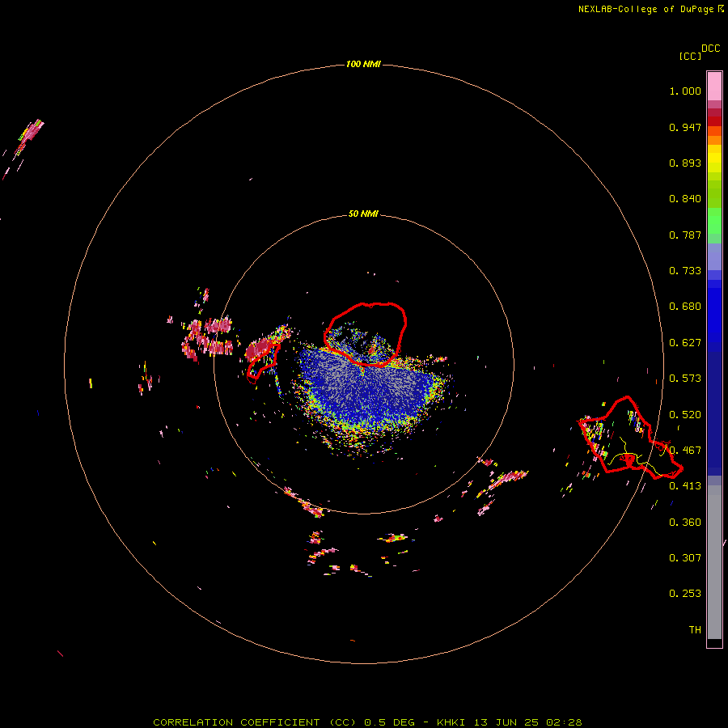Click the 0.467 scale value
728x728 pixels.
click(685, 450)
